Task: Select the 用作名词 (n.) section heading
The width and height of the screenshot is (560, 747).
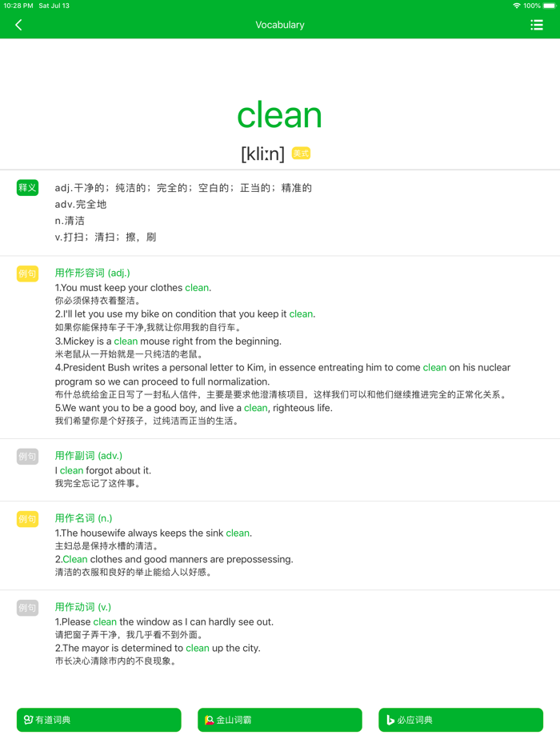Action: 84,518
